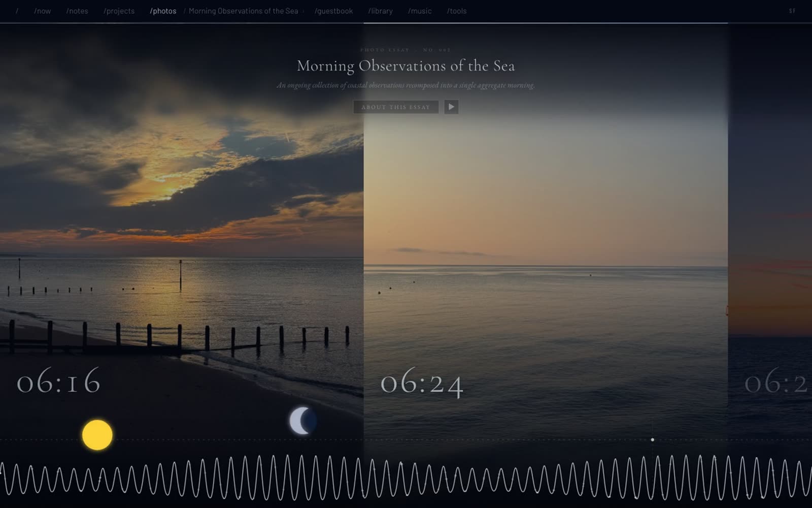Viewport: 812px width, 508px height.
Task: Open the /tools page
Action: click(457, 11)
